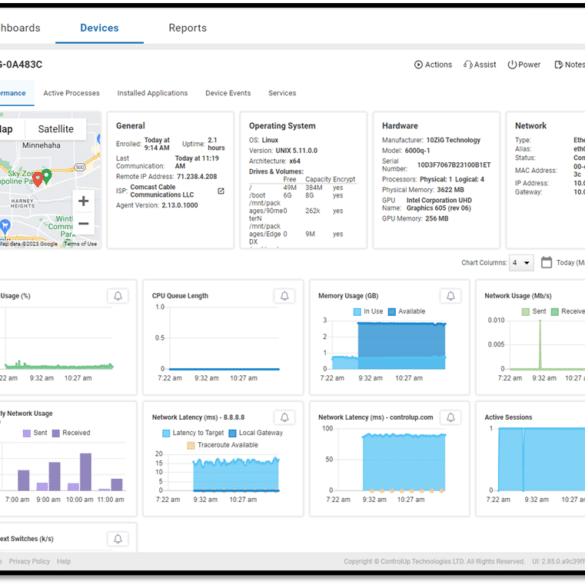This screenshot has width=585, height=585.
Task: Switch map to Satellite view
Action: tap(56, 129)
